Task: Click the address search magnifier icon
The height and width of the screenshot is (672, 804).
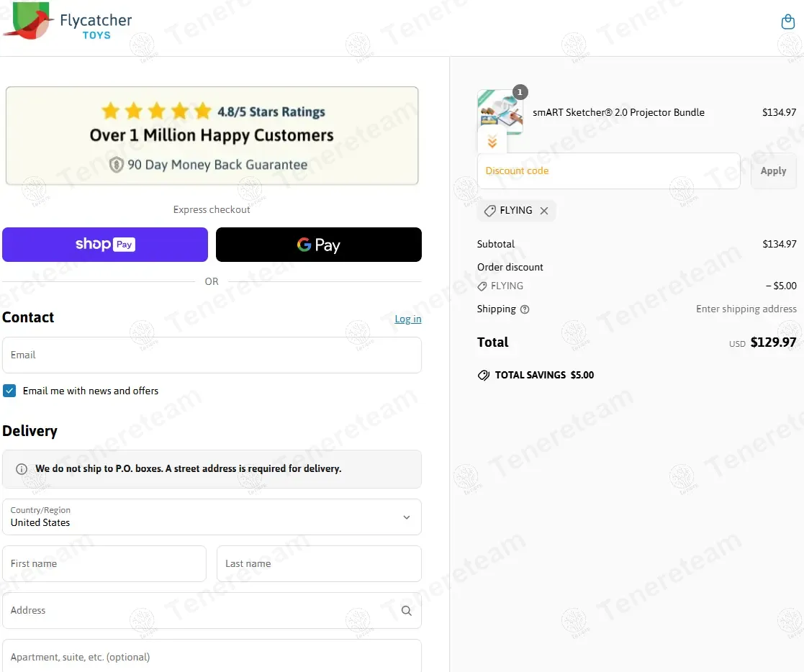Action: (x=406, y=611)
